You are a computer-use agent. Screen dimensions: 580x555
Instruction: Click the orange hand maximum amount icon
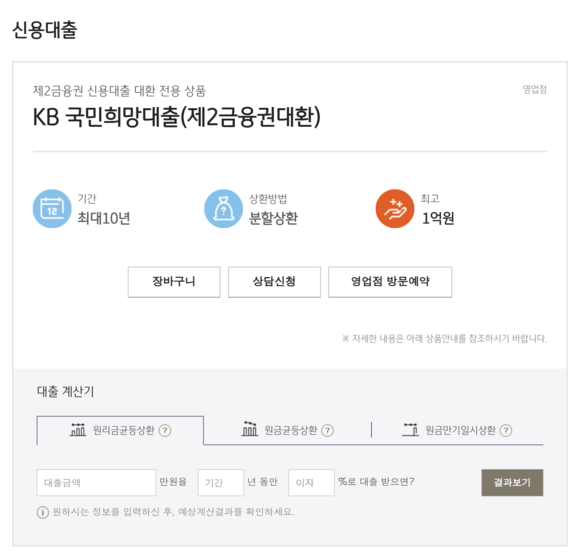coord(395,209)
